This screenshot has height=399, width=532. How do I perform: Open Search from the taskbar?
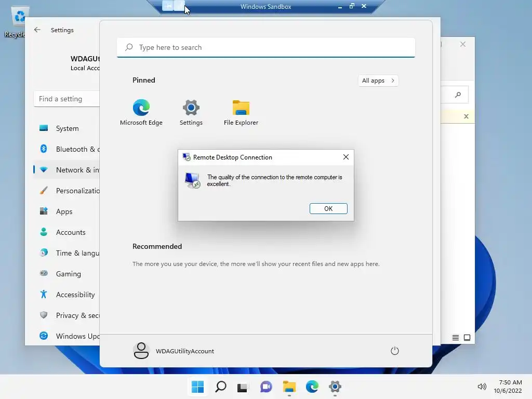coord(220,387)
